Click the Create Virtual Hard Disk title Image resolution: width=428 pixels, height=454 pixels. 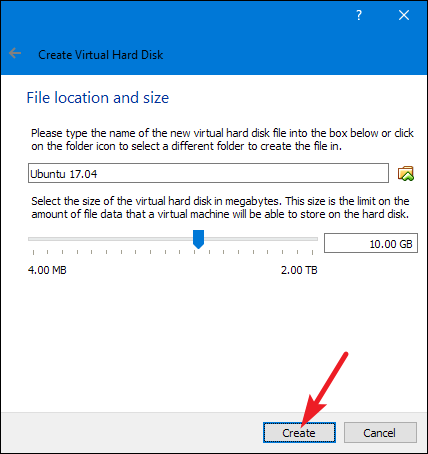tap(101, 55)
